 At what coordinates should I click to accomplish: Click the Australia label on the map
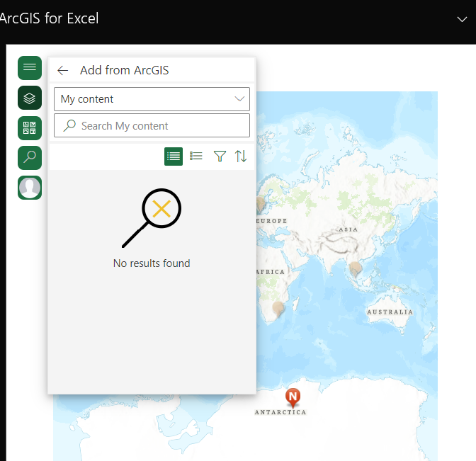pos(390,312)
